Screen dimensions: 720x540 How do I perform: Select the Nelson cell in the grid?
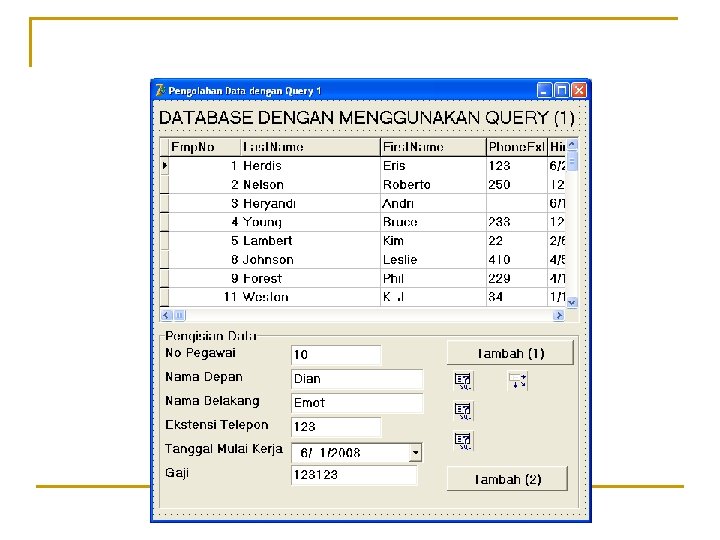pos(310,185)
